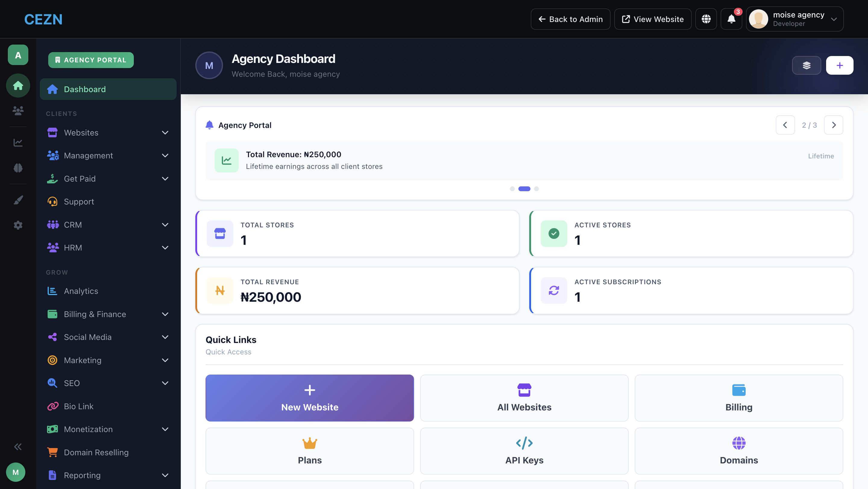Open Bio Link in the sidebar
This screenshot has width=868, height=489.
[x=108, y=406]
